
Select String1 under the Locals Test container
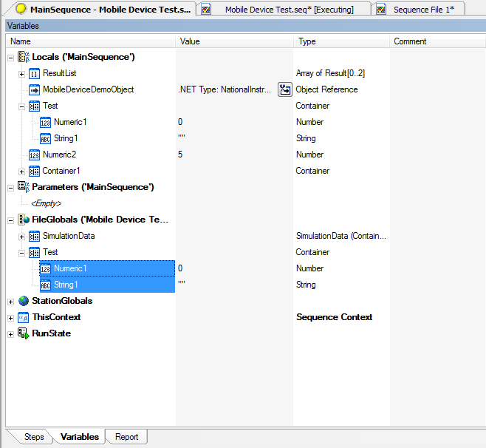(66, 138)
